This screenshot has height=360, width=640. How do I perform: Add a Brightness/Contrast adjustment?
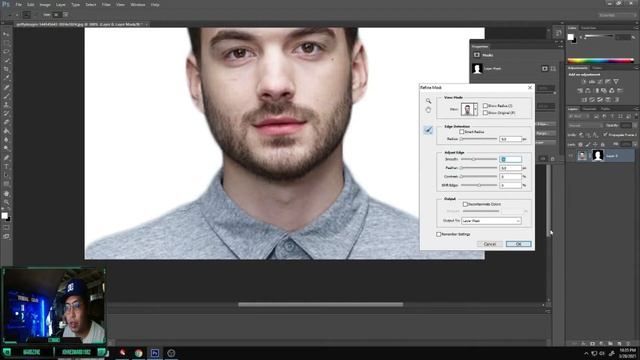(584, 82)
